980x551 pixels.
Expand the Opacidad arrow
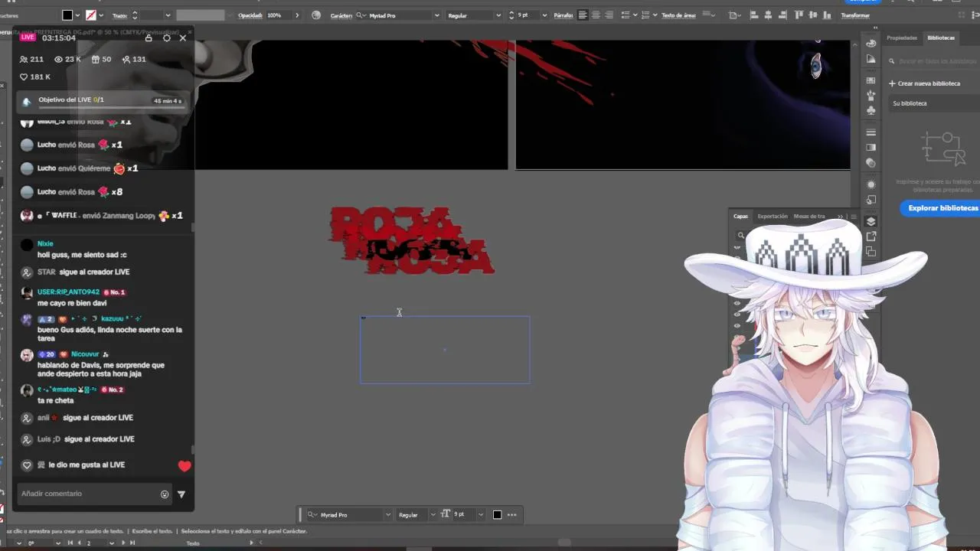pos(297,15)
